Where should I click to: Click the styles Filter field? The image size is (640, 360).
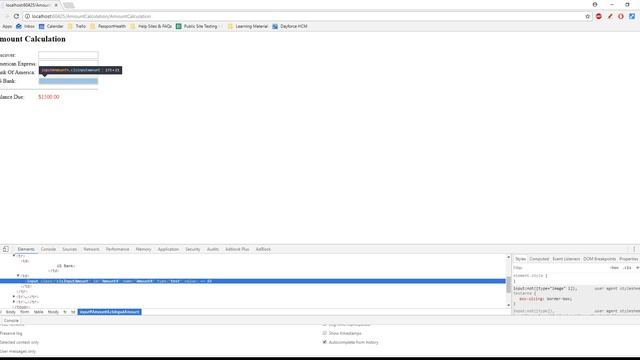pos(559,268)
